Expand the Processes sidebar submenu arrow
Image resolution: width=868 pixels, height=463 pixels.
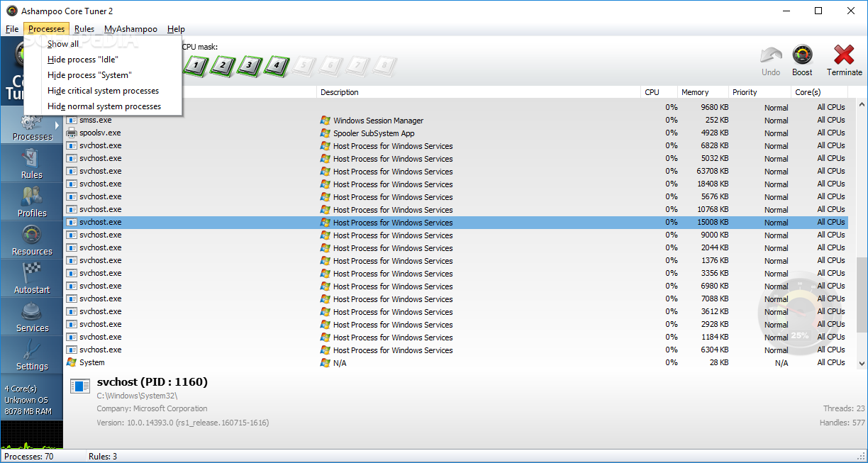point(58,125)
